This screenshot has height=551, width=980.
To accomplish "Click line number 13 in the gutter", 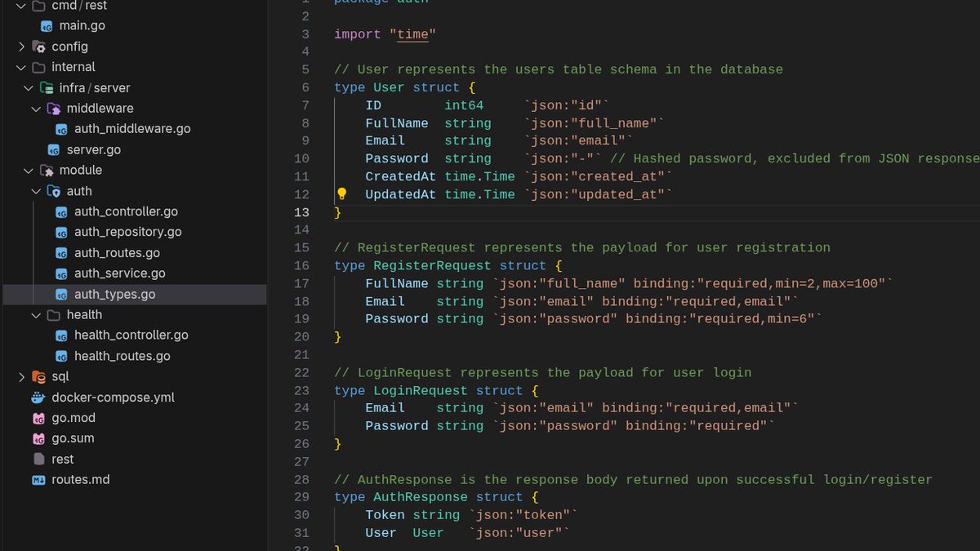I will coord(301,212).
